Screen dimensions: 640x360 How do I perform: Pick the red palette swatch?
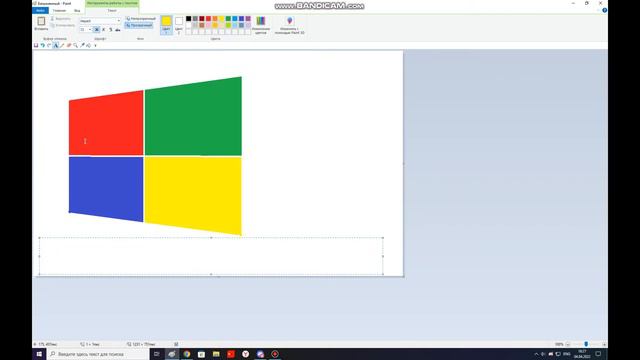click(208, 19)
